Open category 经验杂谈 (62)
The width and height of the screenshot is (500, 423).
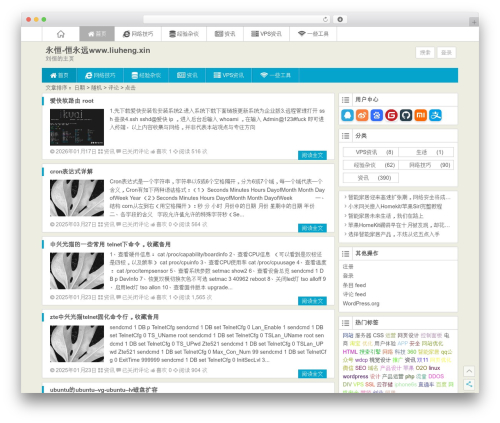tap(371, 165)
